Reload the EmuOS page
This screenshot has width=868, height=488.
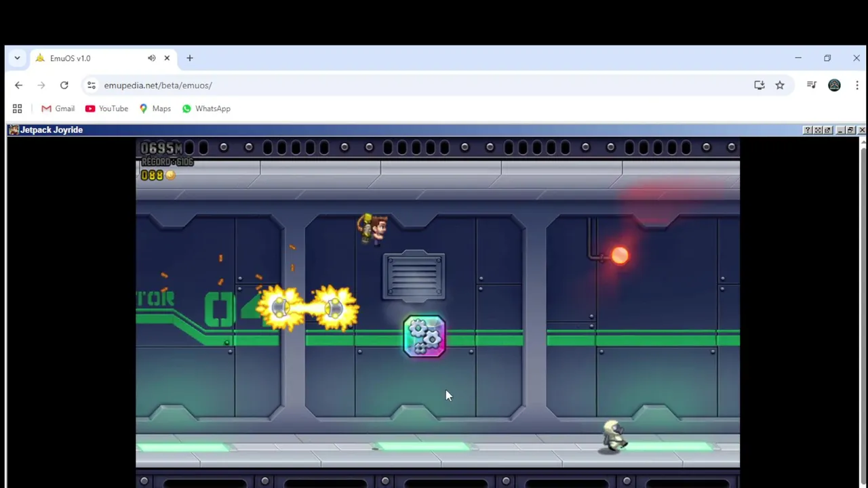[x=64, y=85]
